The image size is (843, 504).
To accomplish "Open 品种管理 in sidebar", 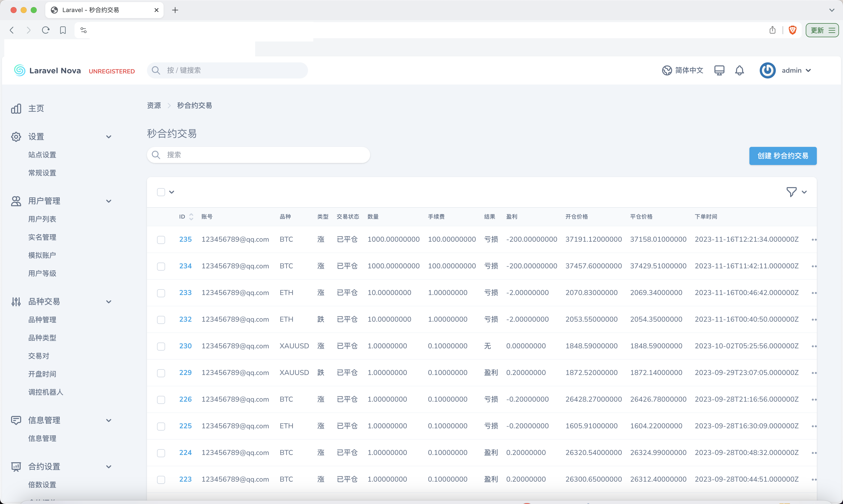I will click(x=42, y=320).
